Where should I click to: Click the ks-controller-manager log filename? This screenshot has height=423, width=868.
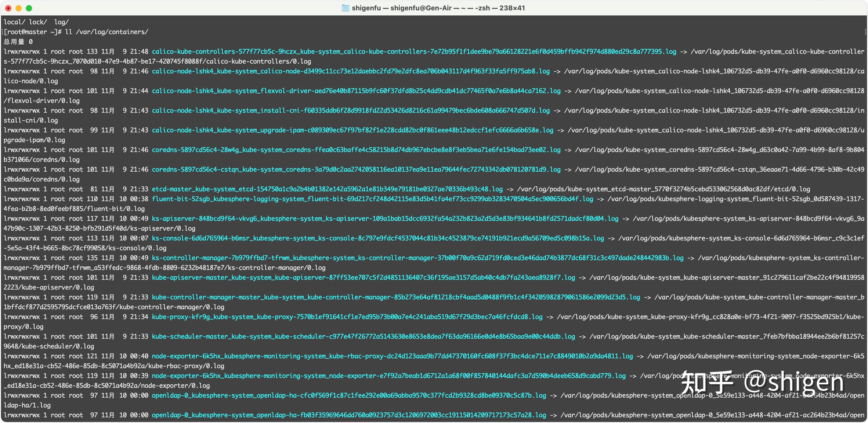point(417,258)
